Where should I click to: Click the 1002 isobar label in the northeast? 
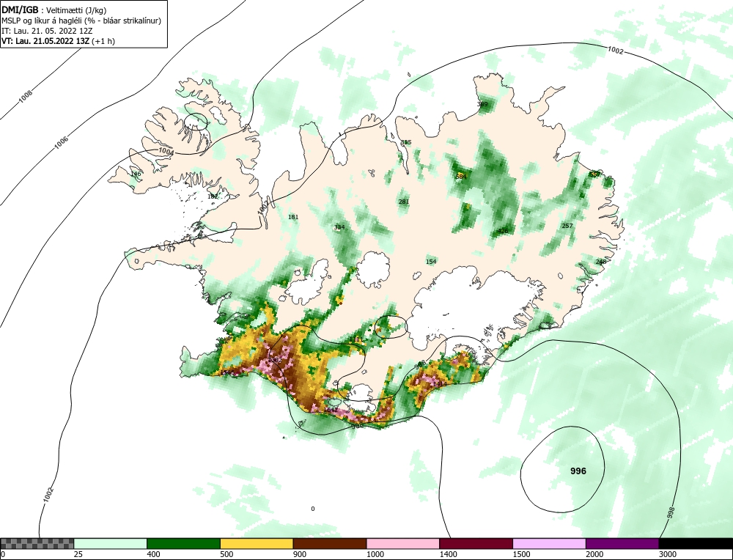(615, 50)
